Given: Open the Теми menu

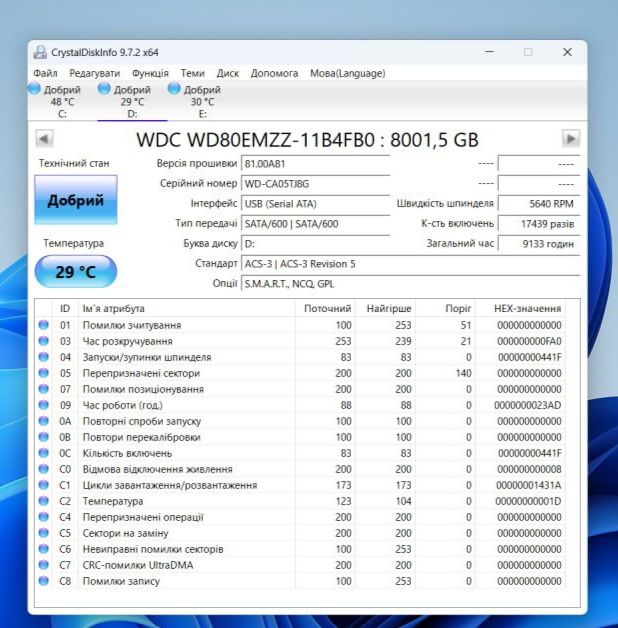Looking at the screenshot, I should [193, 73].
